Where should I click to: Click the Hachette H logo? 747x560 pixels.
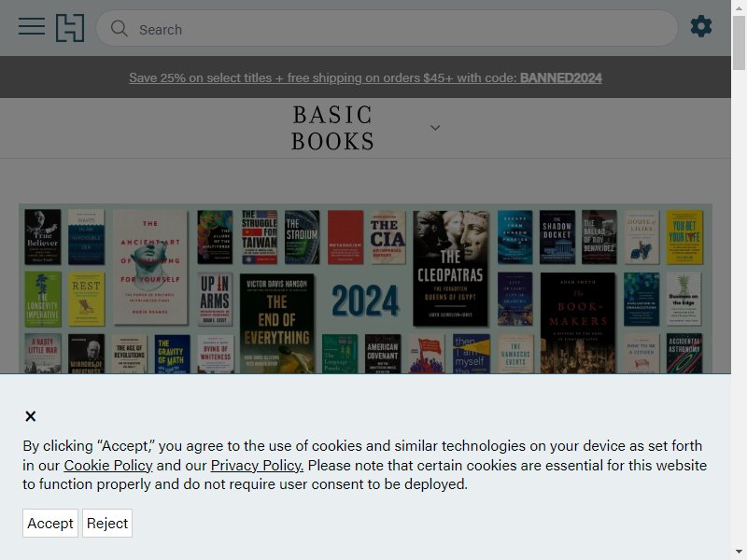click(x=70, y=28)
